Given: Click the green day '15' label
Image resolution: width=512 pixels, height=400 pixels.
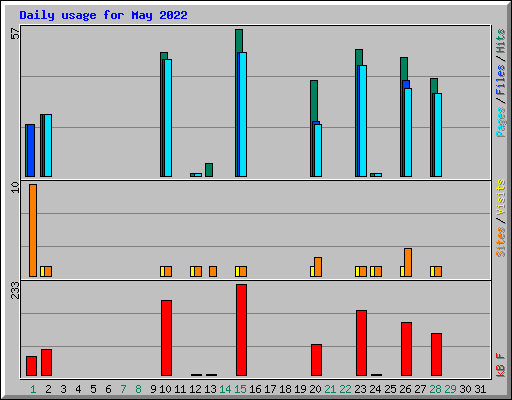Looking at the screenshot, I should coord(240,389).
